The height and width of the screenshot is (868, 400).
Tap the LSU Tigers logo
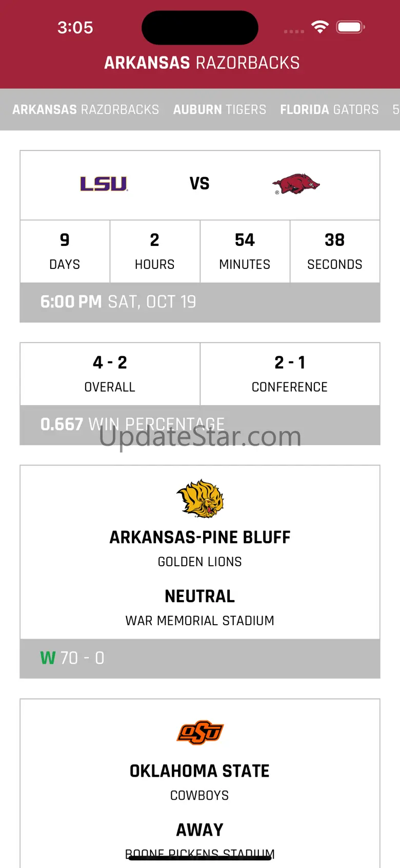104,184
